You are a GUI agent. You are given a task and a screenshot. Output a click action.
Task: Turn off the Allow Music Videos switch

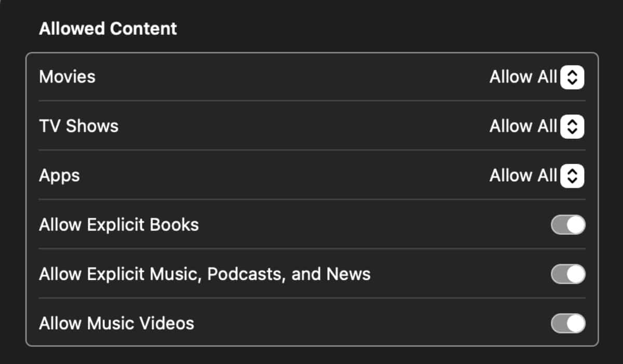point(568,323)
